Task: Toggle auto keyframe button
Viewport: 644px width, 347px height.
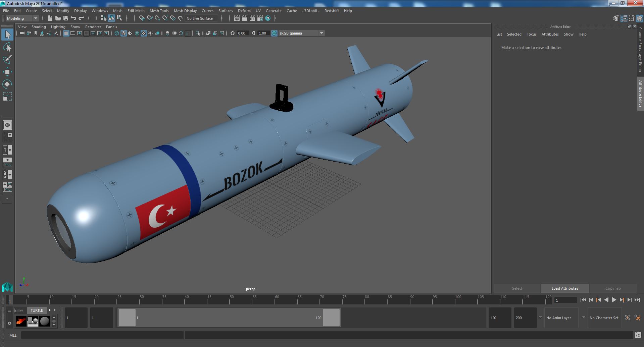Action: click(x=627, y=317)
